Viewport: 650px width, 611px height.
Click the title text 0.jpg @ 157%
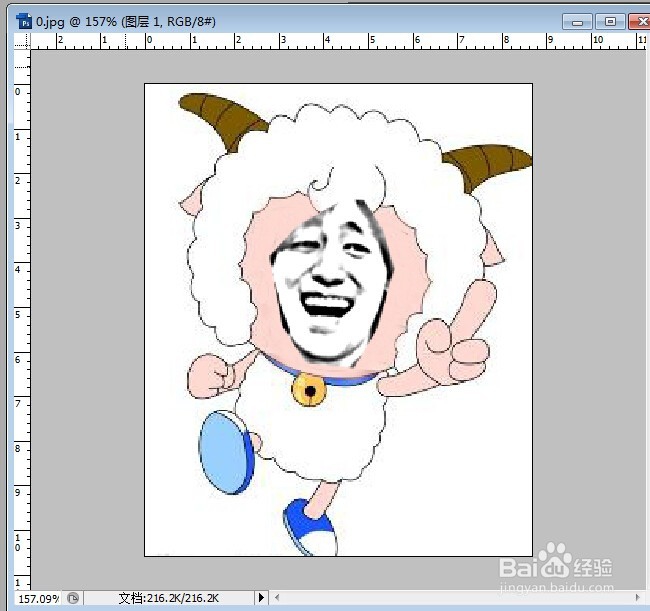click(x=76, y=21)
